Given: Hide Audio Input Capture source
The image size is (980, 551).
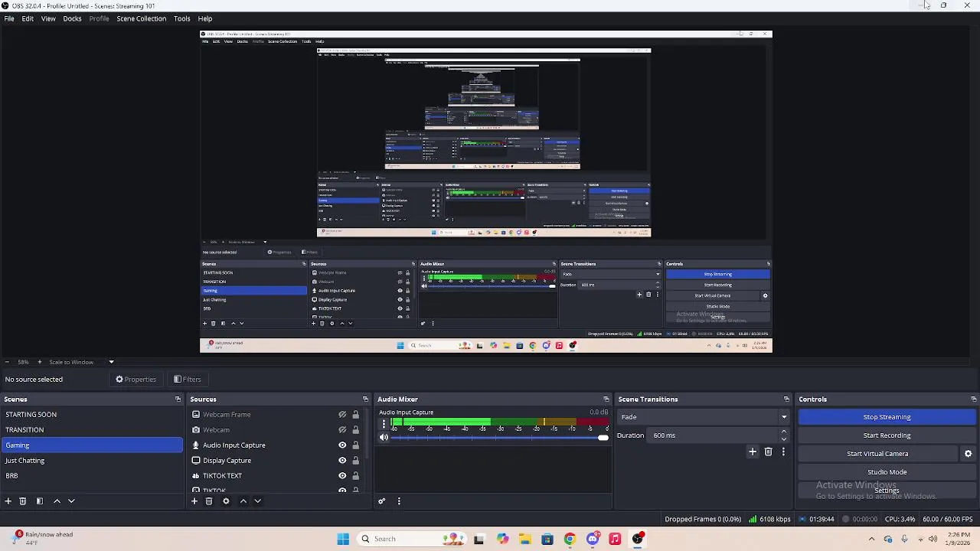Looking at the screenshot, I should (x=342, y=445).
